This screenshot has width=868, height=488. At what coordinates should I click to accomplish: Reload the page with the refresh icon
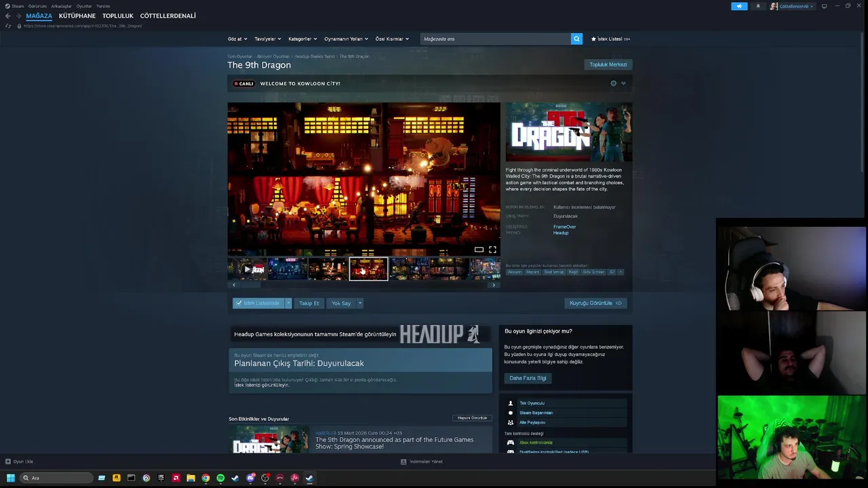(8, 26)
